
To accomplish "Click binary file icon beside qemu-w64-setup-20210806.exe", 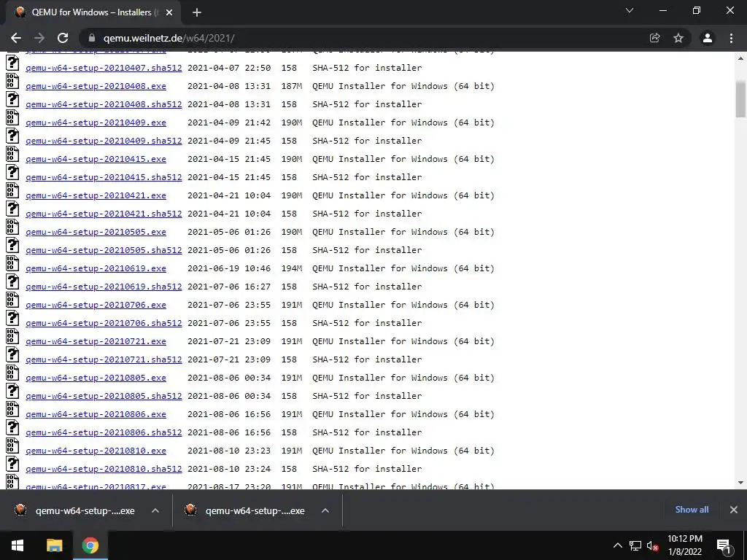I will coord(12,409).
